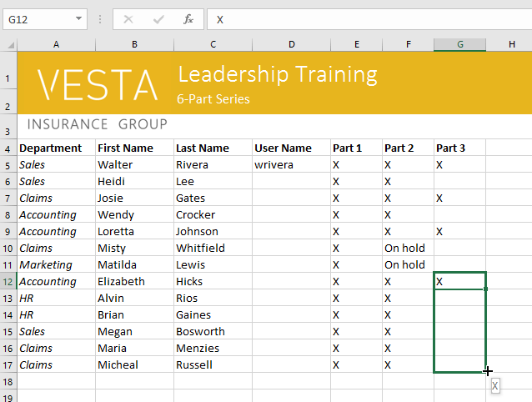Viewport: 532px width, 402px height.
Task: Click the Cancel X icon in formula bar
Action: pyautogui.click(x=128, y=18)
